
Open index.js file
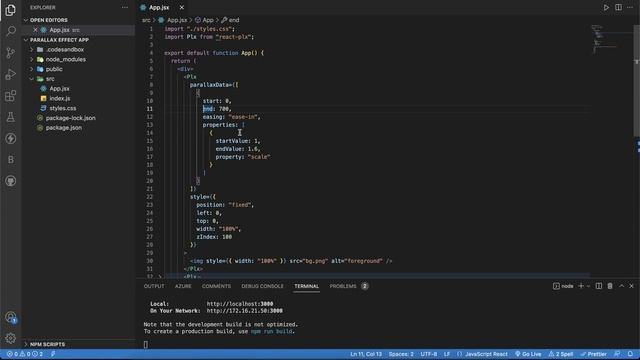(x=60, y=98)
